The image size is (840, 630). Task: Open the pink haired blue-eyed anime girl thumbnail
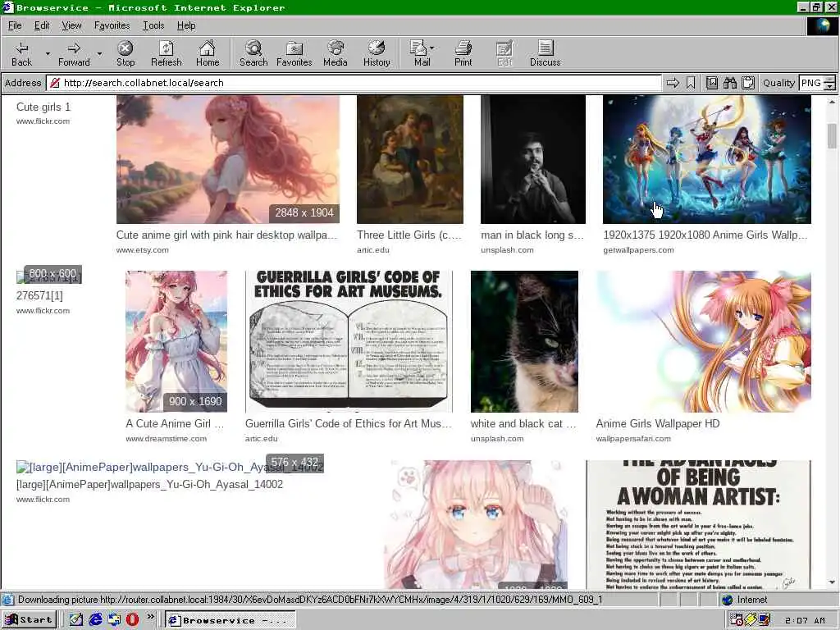tap(476, 524)
